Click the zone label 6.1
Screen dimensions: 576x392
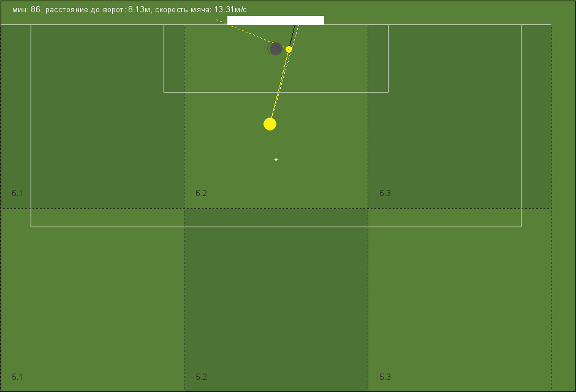coord(17,193)
